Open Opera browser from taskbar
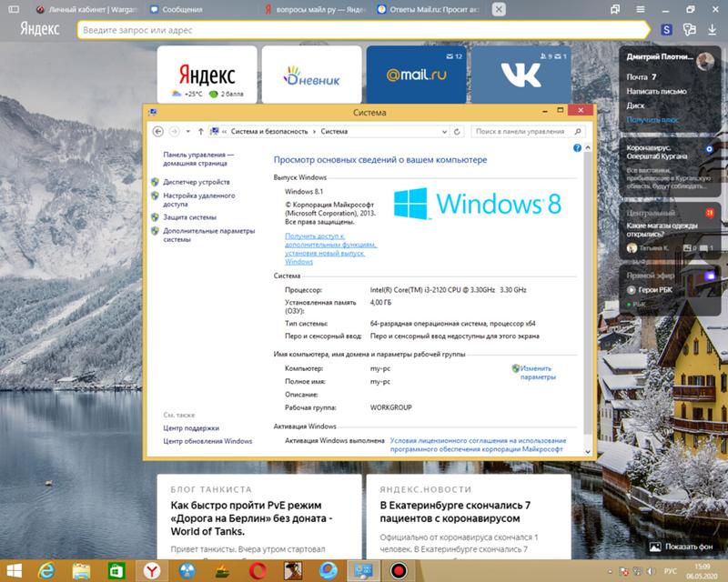This screenshot has height=582, width=728. pyautogui.click(x=258, y=571)
